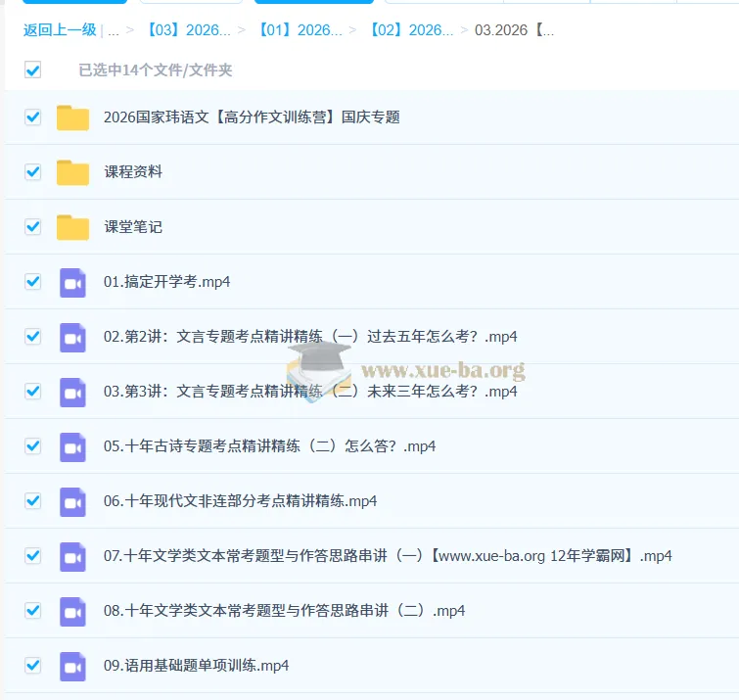Click the folder icon for 2026国家玮语文 国庆专题
739x700 pixels.
pos(72,117)
